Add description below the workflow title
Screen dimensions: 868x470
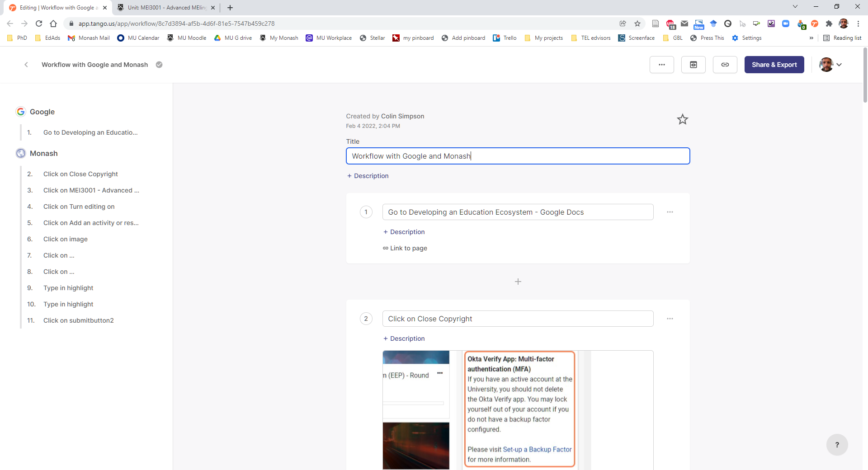pyautogui.click(x=368, y=176)
